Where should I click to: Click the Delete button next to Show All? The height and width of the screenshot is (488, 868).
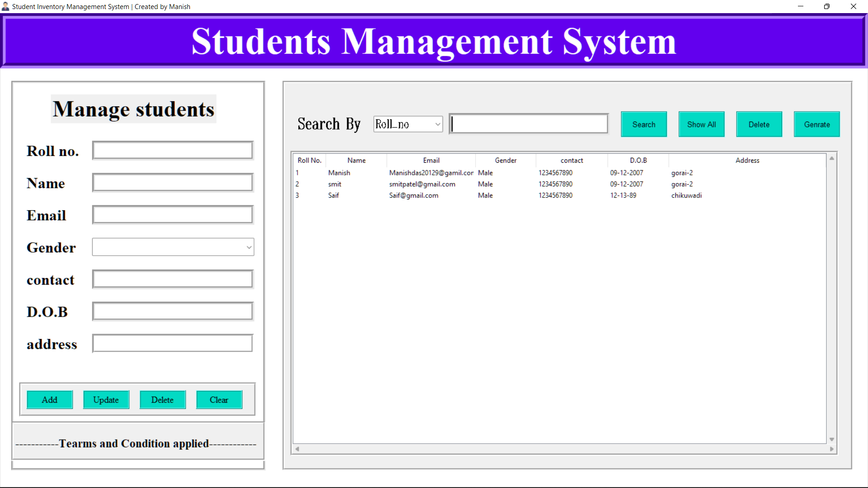[759, 124]
